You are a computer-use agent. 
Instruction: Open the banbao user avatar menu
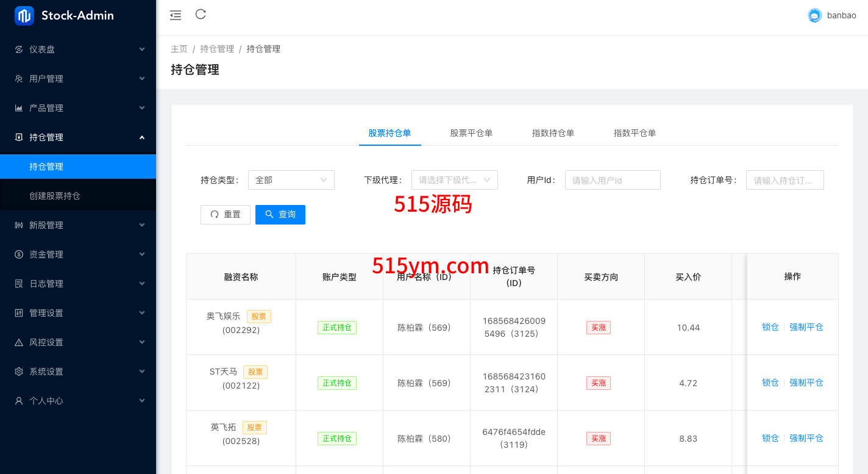point(814,16)
